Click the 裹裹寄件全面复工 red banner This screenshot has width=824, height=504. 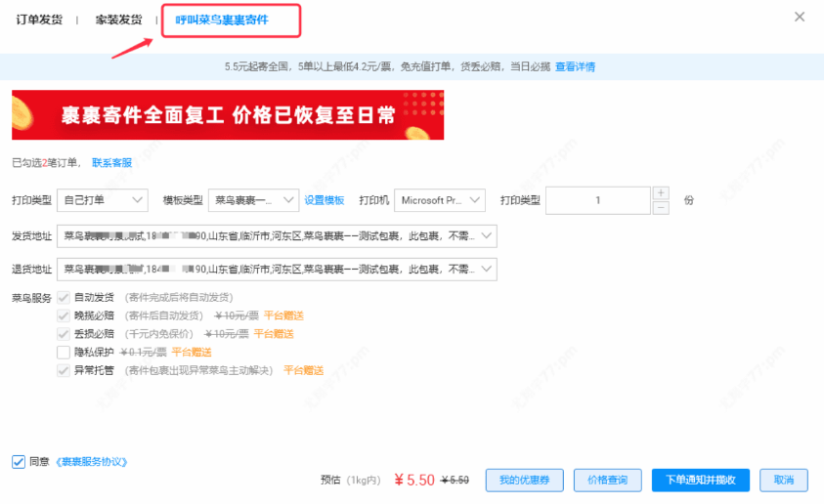(228, 115)
